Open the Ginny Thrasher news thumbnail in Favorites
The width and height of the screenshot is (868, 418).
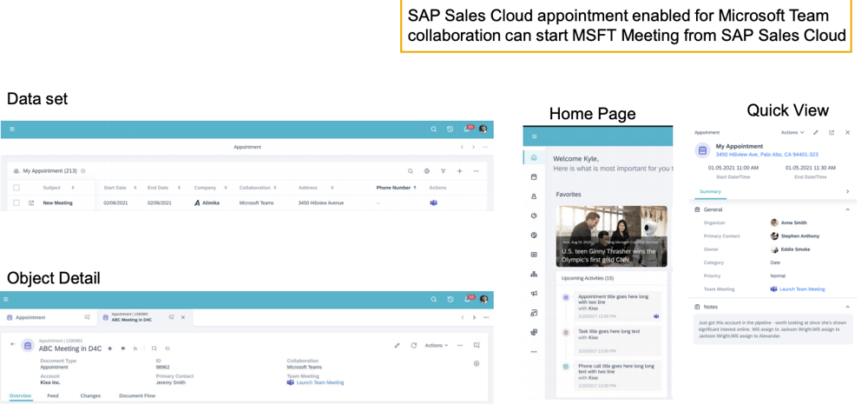[x=612, y=236]
